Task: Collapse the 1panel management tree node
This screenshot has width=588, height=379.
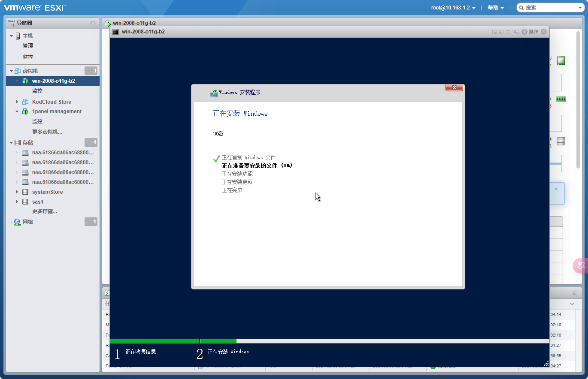Action: coord(17,111)
